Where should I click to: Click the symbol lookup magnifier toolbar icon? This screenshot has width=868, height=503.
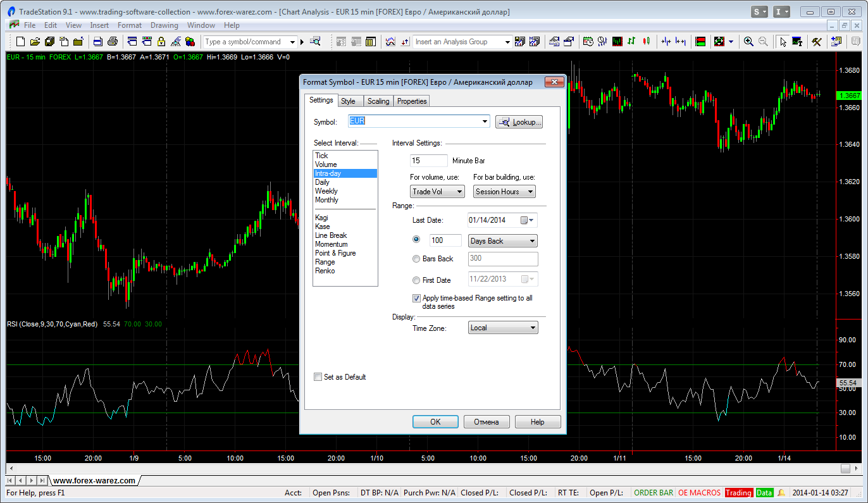click(315, 42)
